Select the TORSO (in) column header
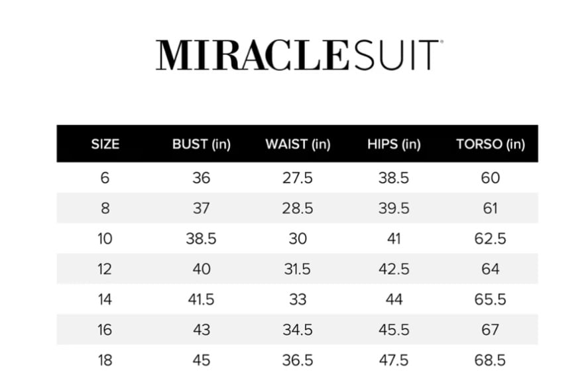Image resolution: width=588 pixels, height=392 pixels. tap(490, 144)
